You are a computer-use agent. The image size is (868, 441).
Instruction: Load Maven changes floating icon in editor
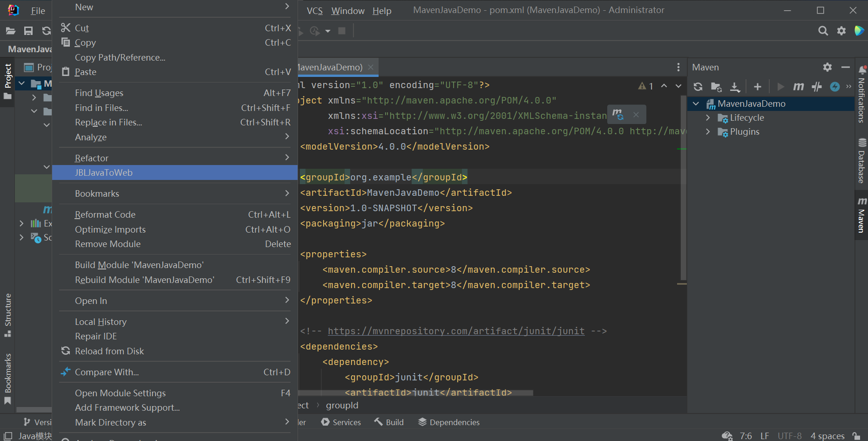(x=618, y=114)
